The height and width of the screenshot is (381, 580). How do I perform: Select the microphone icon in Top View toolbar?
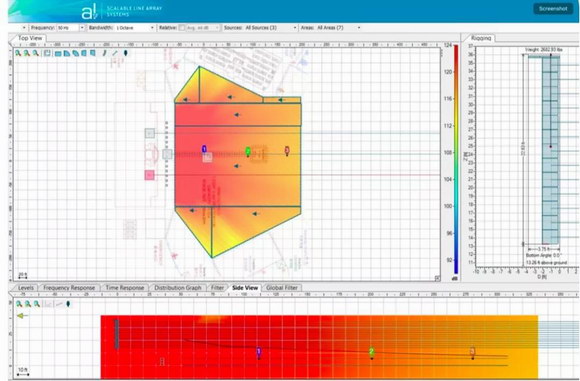tap(125, 53)
